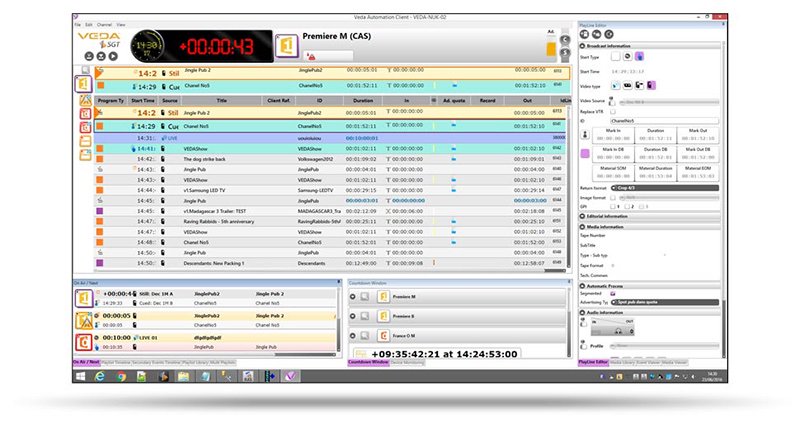Image resolution: width=800 pixels, height=437 pixels.
Task: Open the File menu
Action: coord(78,24)
